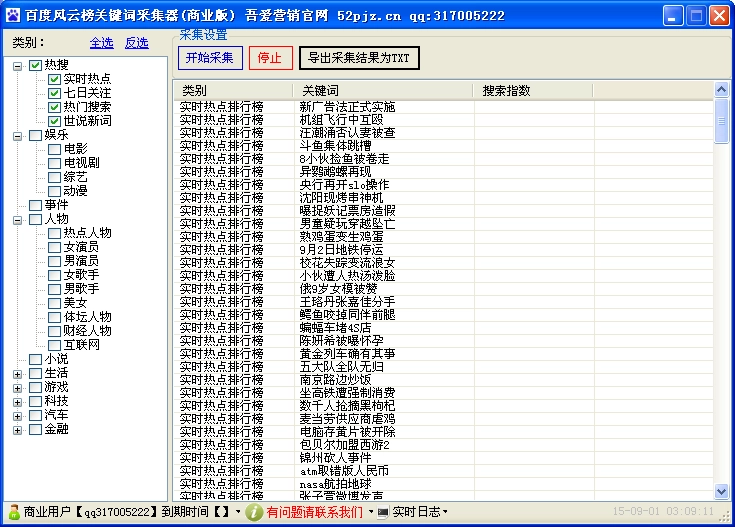Enable the 小说 checkbox
Image resolution: width=735 pixels, height=527 pixels.
click(x=36, y=360)
